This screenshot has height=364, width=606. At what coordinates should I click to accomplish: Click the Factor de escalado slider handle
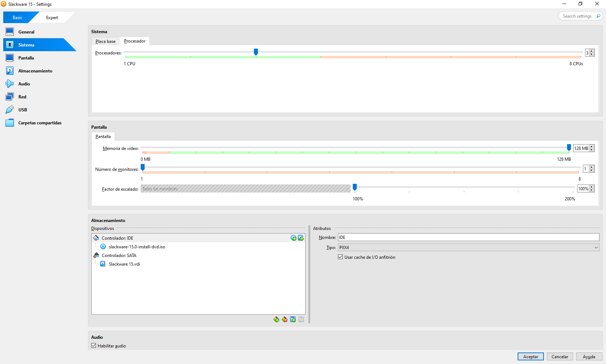pos(355,187)
